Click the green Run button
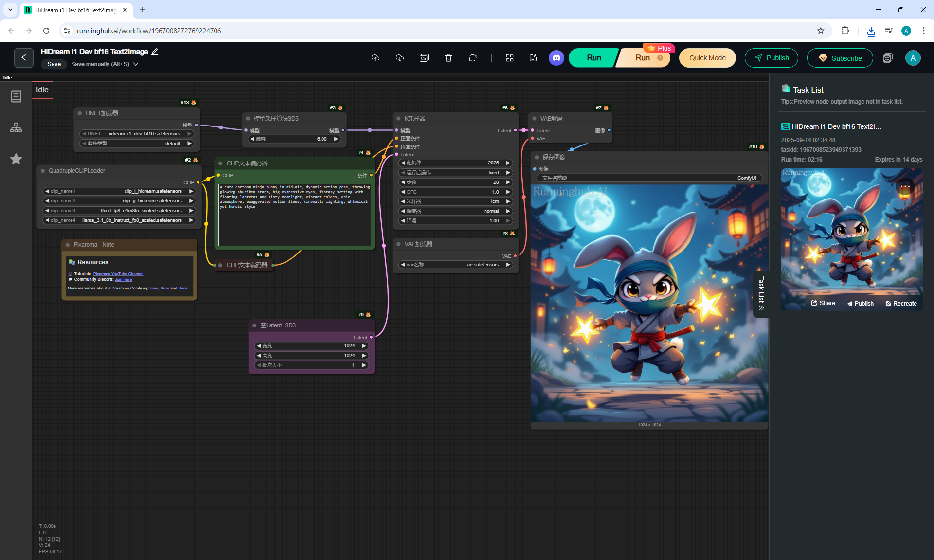Screen dimensions: 934x560 pos(593,58)
